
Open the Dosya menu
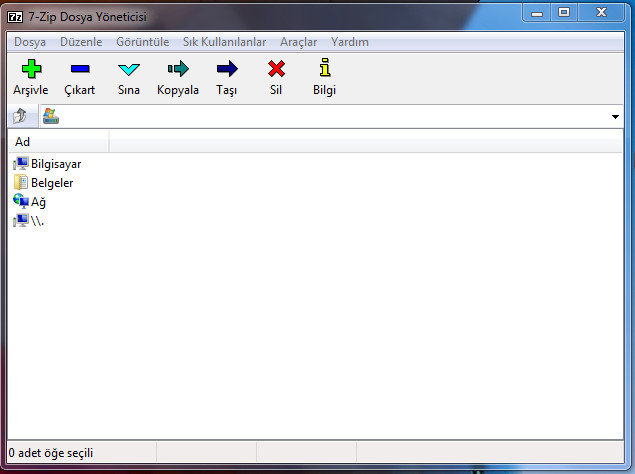click(30, 42)
